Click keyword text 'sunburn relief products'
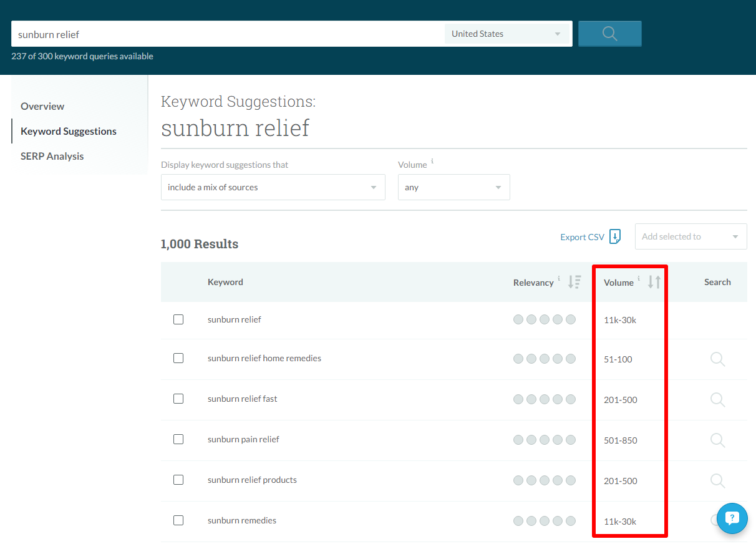 pos(252,480)
